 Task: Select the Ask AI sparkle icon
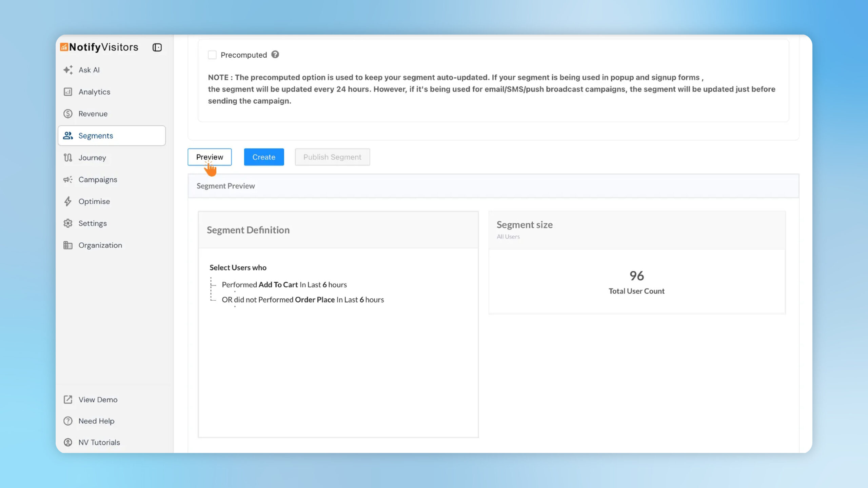68,70
